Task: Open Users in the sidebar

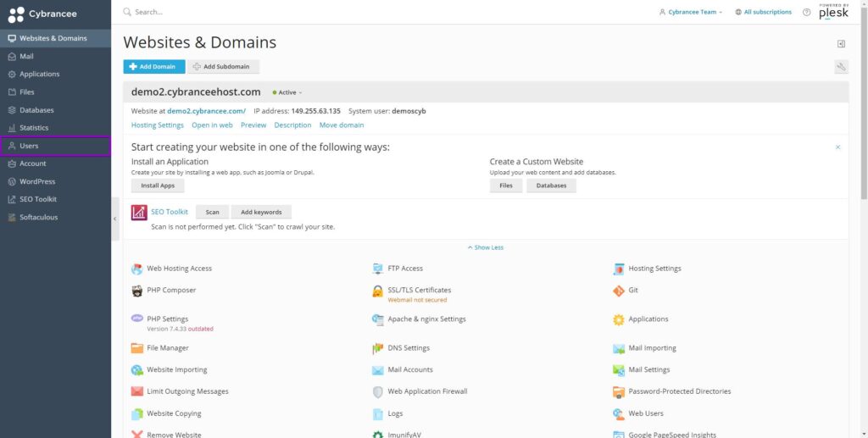Action: (55, 146)
